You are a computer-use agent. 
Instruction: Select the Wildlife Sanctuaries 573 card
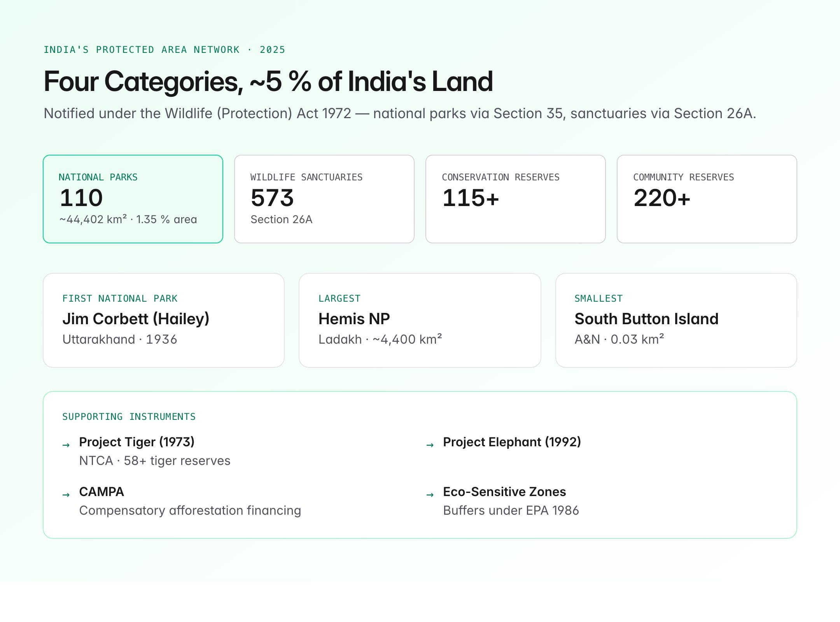(324, 199)
